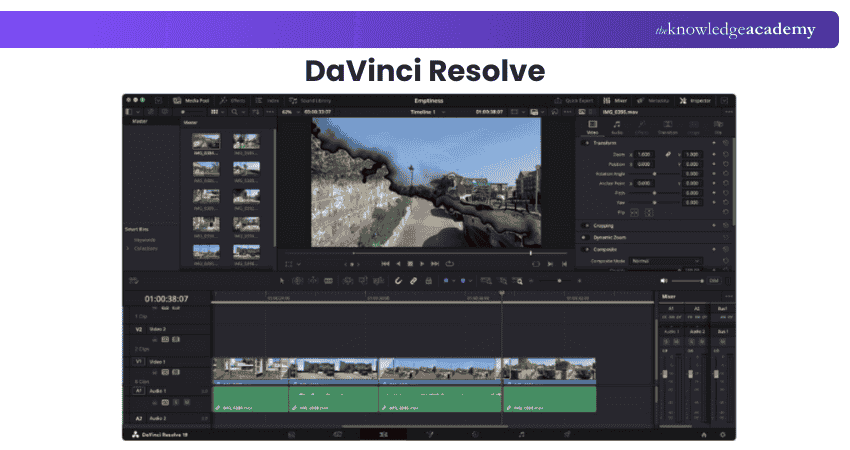850x450 pixels.
Task: Open the Fairlight page music note
Action: tap(521, 435)
